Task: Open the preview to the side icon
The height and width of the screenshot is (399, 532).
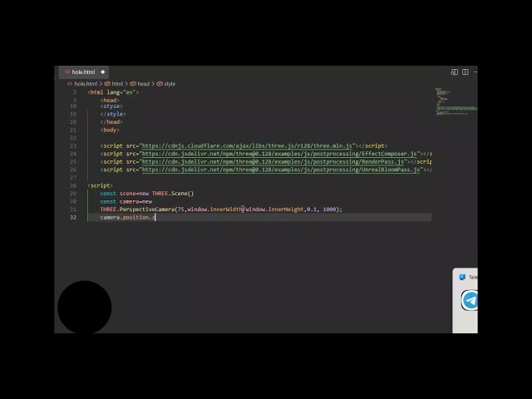Action: pyautogui.click(x=455, y=72)
